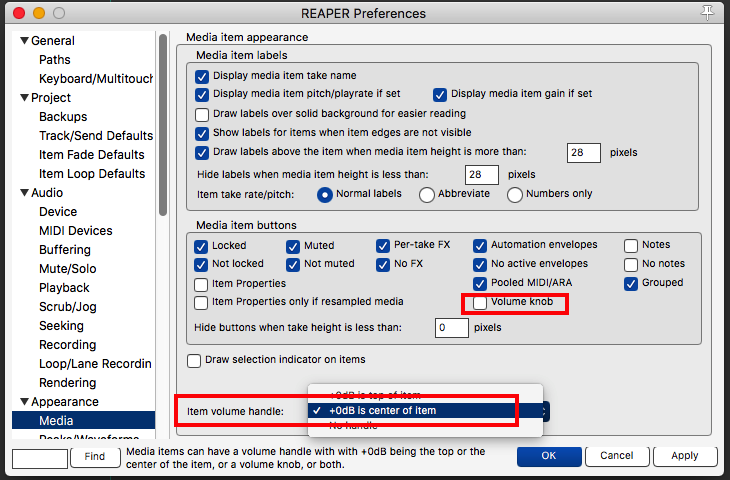
Task: Click the Find button
Action: coord(95,457)
